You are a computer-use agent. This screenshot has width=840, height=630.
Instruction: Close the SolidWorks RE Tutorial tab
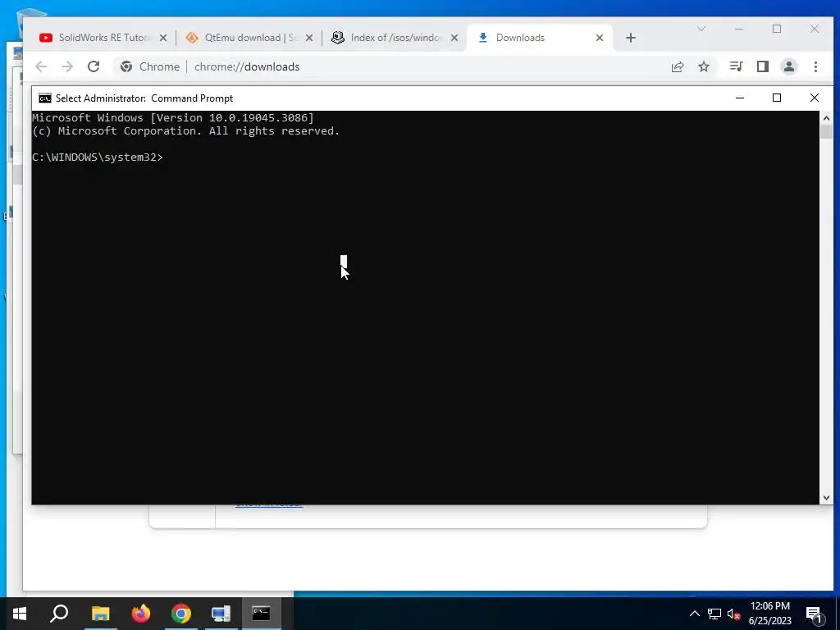click(x=163, y=38)
